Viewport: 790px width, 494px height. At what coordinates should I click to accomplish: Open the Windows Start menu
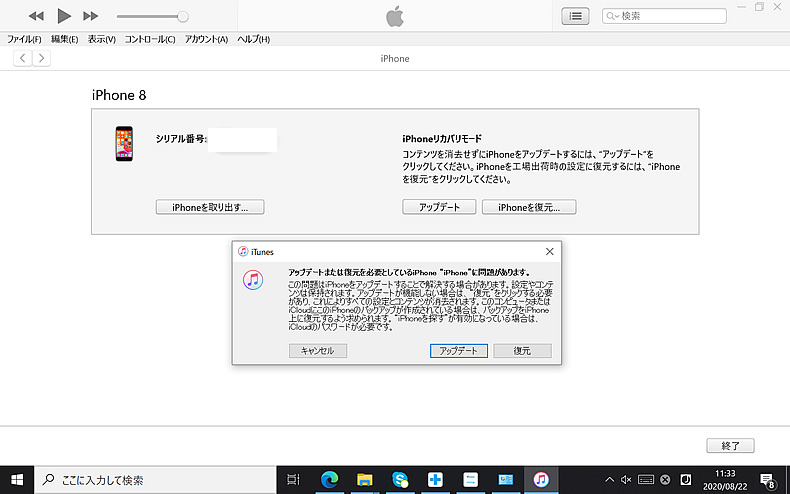click(x=17, y=480)
